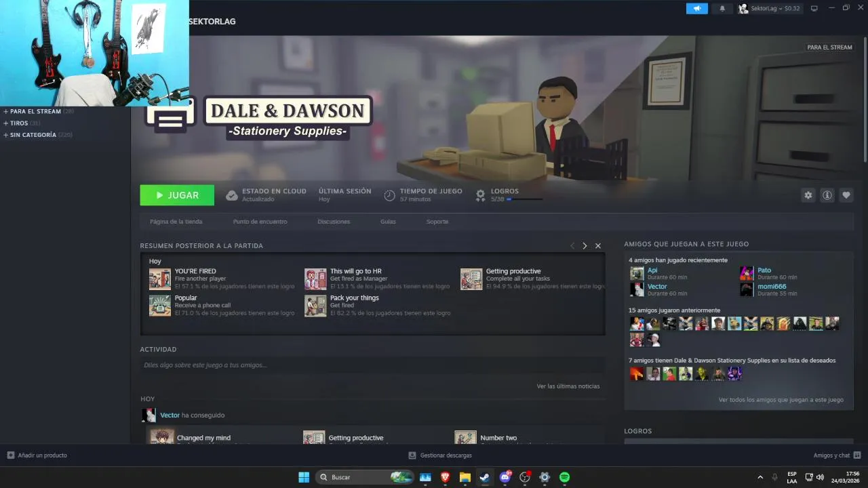
Task: Click the activity status input field
Action: tap(372, 365)
